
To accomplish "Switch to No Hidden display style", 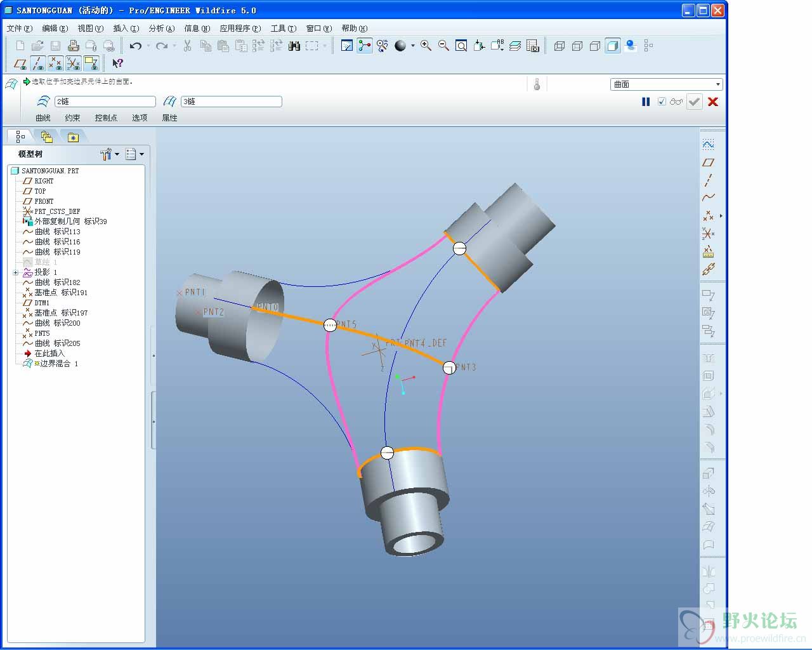I will point(595,46).
